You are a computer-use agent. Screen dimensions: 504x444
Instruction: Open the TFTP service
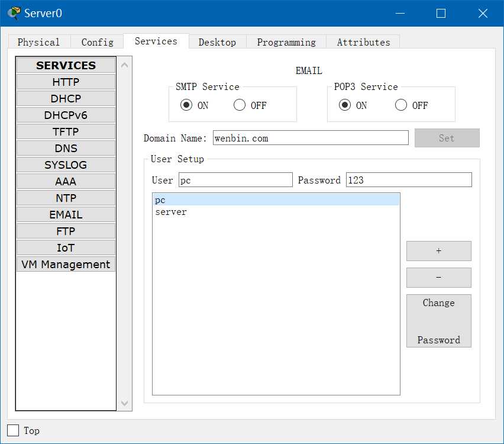click(66, 131)
